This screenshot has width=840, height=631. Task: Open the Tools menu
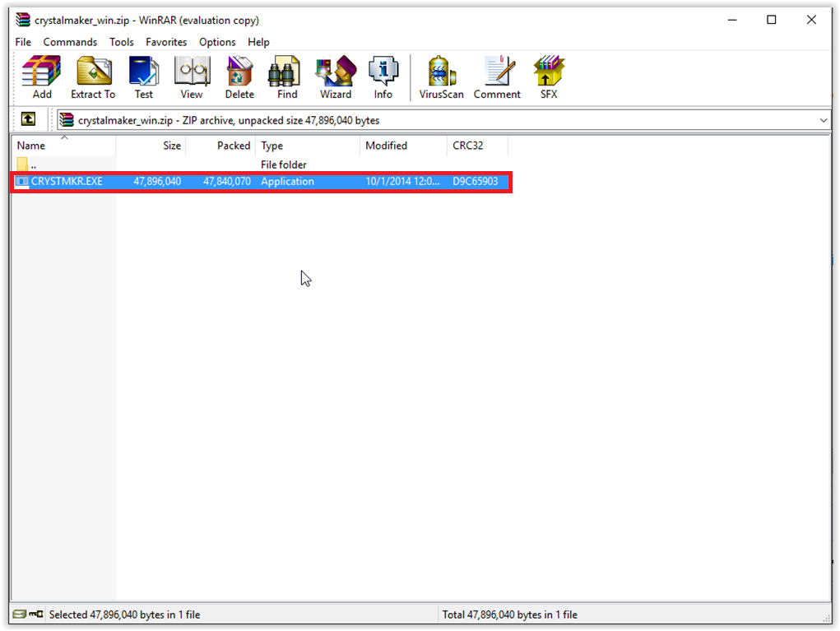pyautogui.click(x=121, y=42)
